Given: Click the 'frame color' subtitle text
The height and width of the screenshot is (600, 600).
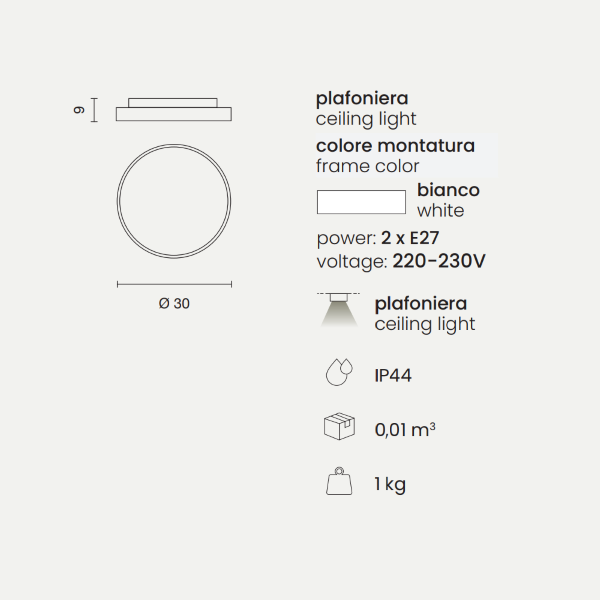Looking at the screenshot, I should pos(367,166).
